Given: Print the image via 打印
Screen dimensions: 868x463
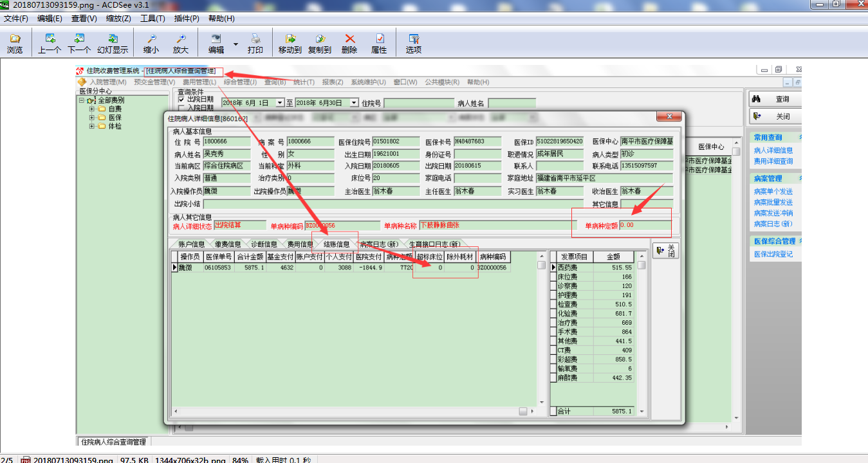Looking at the screenshot, I should pyautogui.click(x=255, y=44).
